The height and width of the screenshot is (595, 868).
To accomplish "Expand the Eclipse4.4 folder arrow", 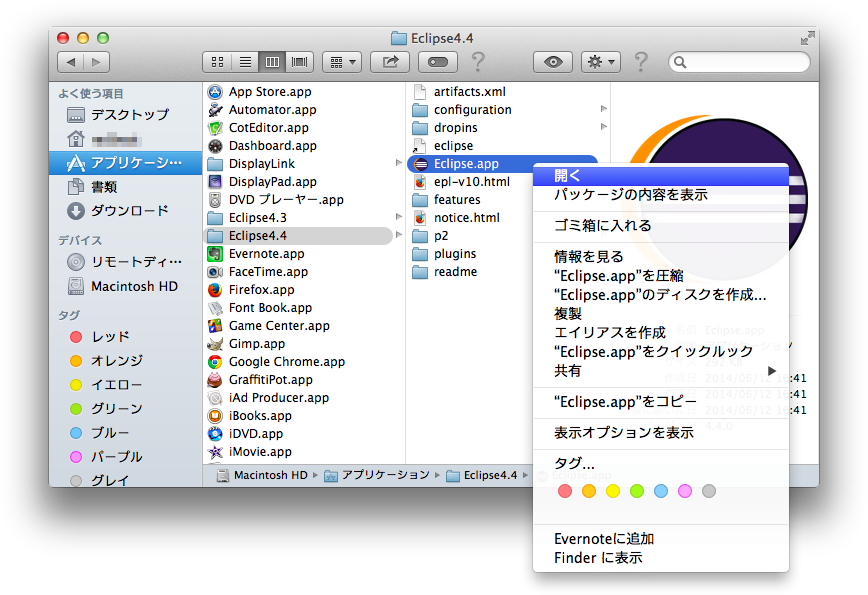I will 399,235.
